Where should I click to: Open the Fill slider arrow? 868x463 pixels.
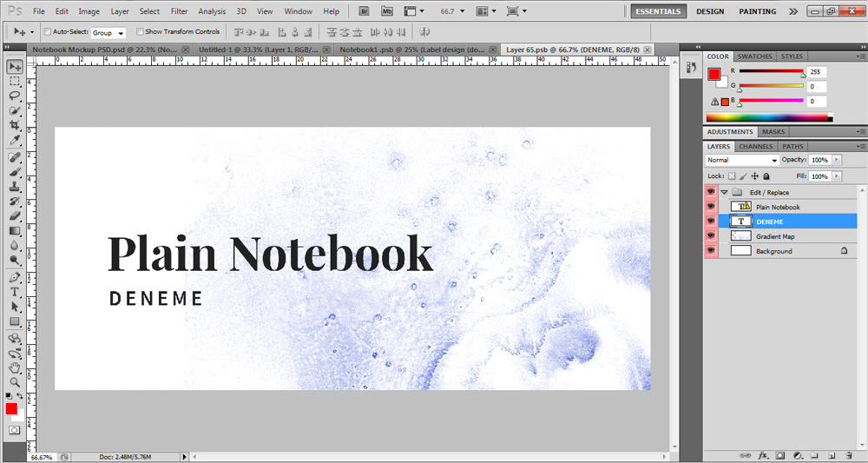[836, 176]
